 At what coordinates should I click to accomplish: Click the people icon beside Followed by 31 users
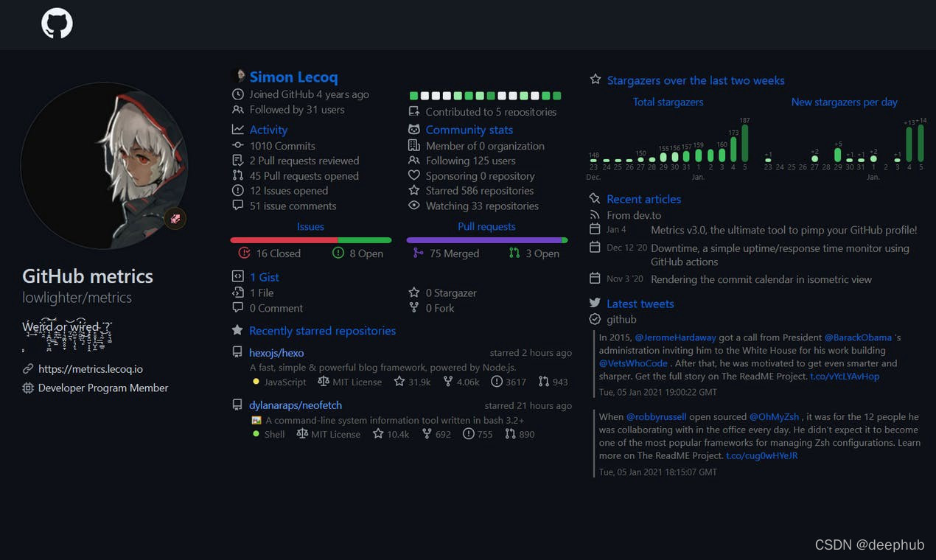click(x=237, y=110)
